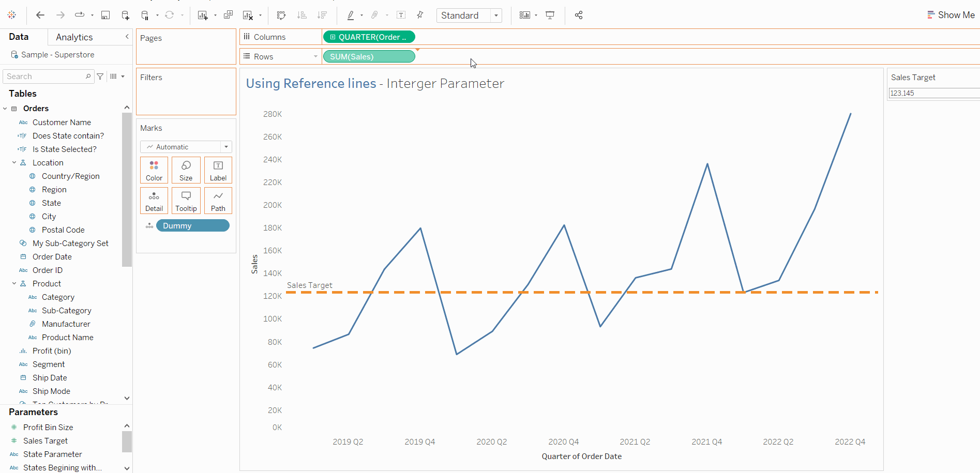Click the New Data Source icon
The image size is (980, 473).
(x=125, y=15)
